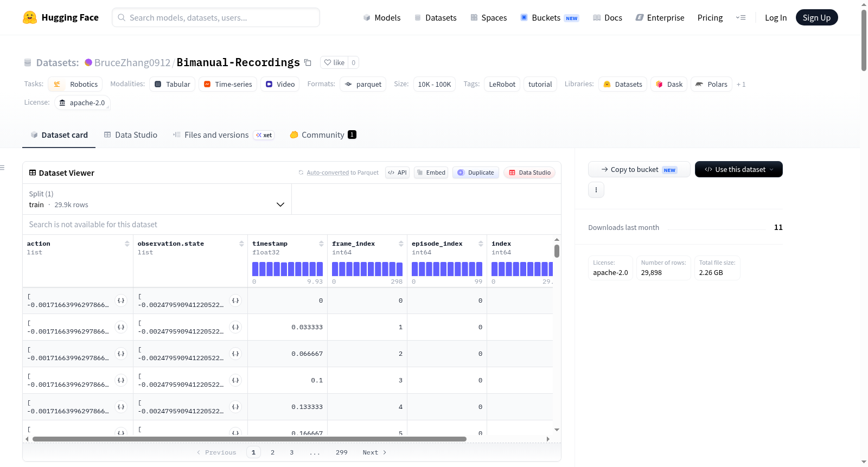Open the Auto-converted to Parquet link
868x467 pixels.
click(328, 172)
